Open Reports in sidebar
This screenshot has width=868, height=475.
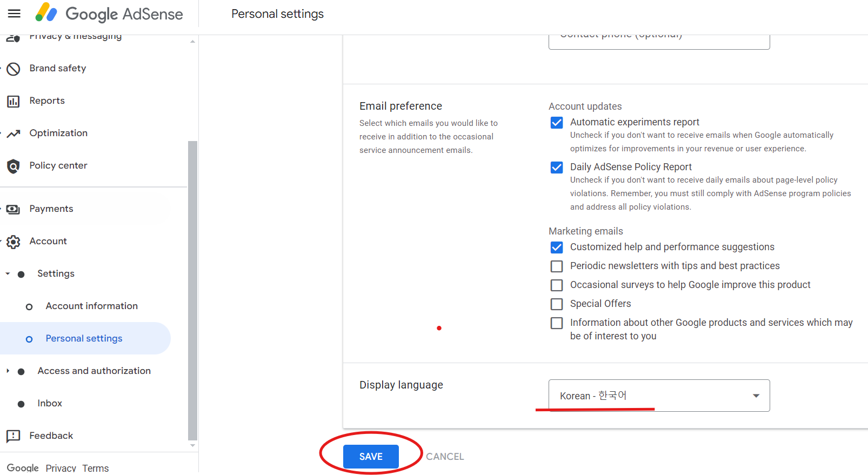(47, 101)
